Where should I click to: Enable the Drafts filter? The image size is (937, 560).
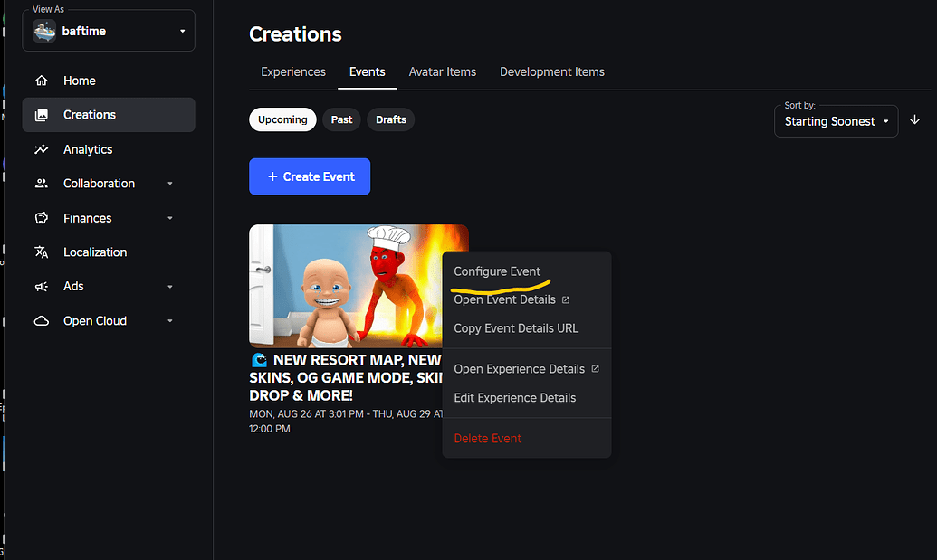pyautogui.click(x=390, y=119)
